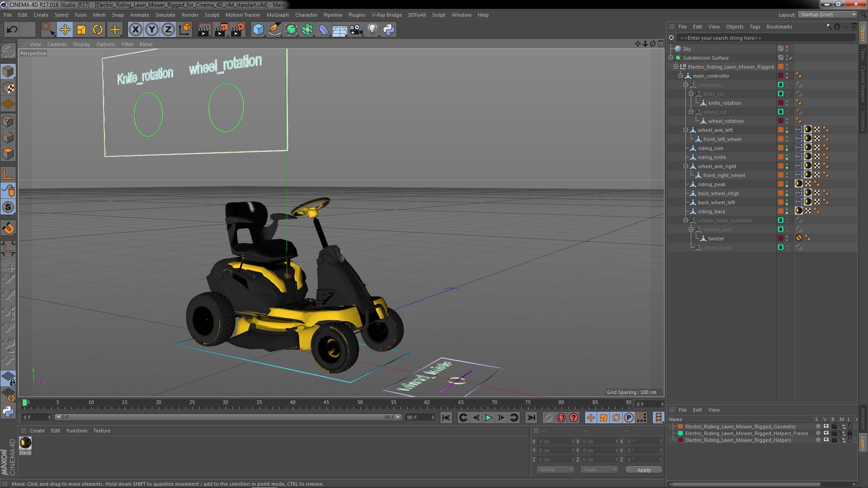Toggle visibility eye of Helpers_Freeze layer

(826, 433)
